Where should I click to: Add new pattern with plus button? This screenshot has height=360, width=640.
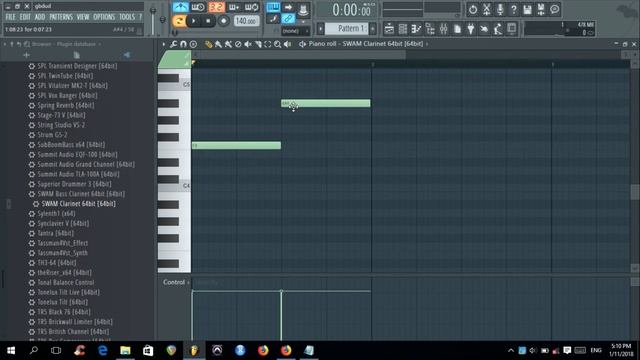click(x=373, y=29)
